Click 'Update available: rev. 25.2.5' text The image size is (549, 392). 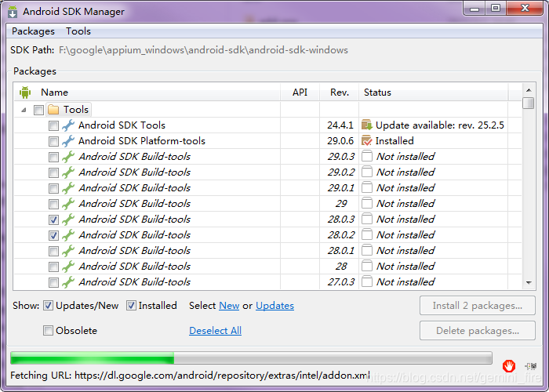point(440,125)
